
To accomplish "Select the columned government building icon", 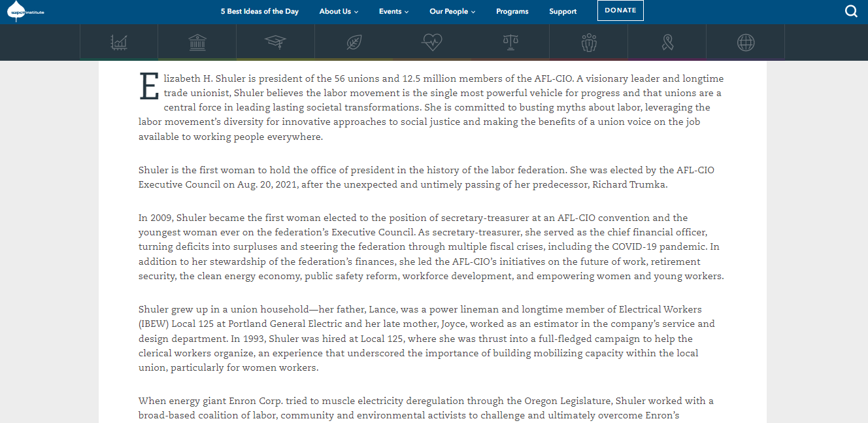I will tap(197, 42).
